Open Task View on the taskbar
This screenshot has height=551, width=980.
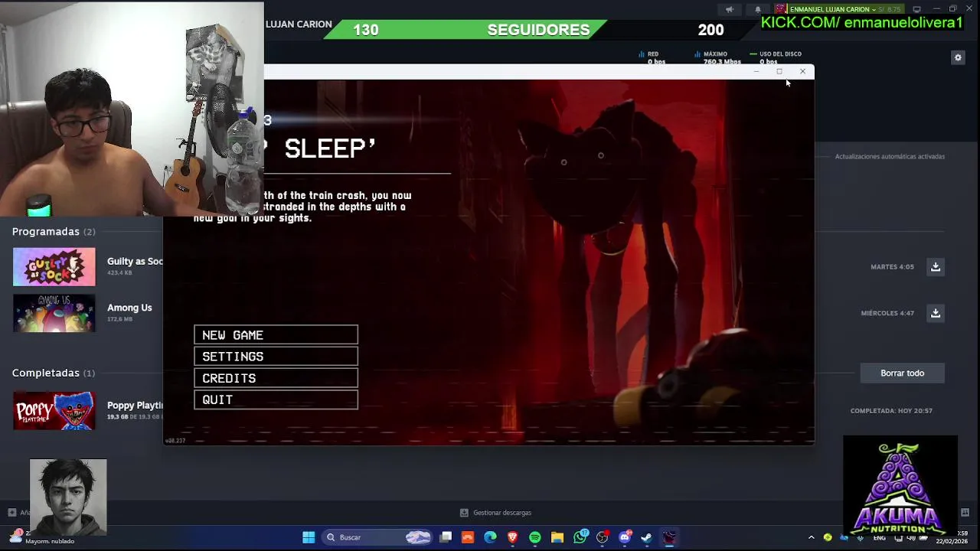(x=446, y=537)
